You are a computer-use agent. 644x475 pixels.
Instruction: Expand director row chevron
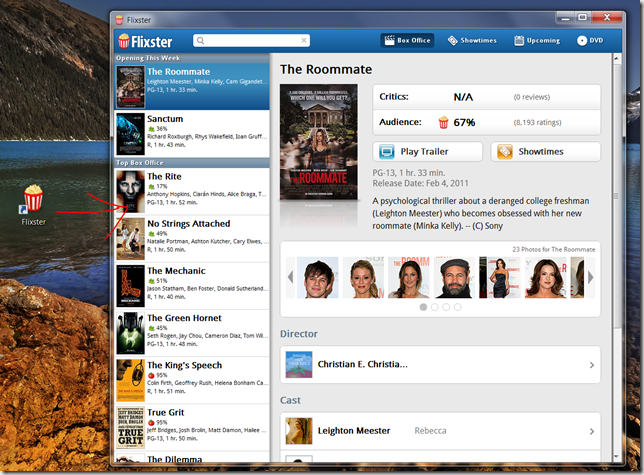(592, 365)
